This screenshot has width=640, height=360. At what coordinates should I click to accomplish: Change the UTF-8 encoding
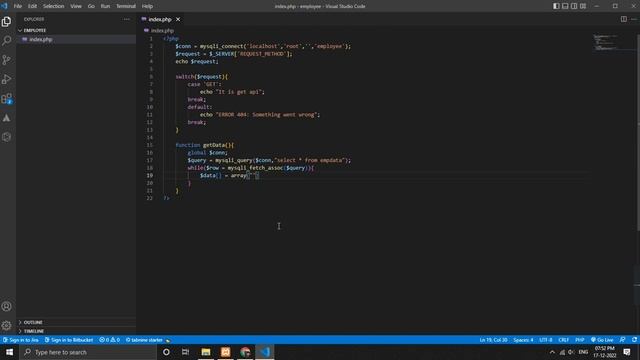click(x=546, y=340)
